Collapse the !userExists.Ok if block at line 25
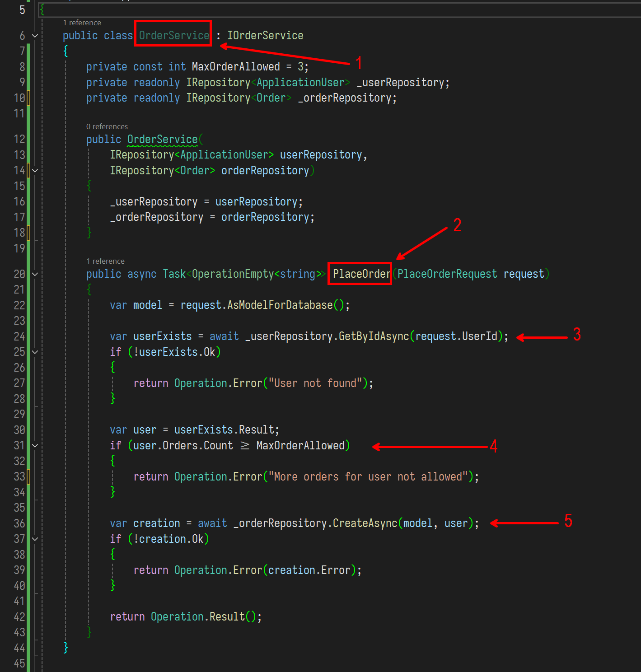The height and width of the screenshot is (672, 641). coord(35,352)
